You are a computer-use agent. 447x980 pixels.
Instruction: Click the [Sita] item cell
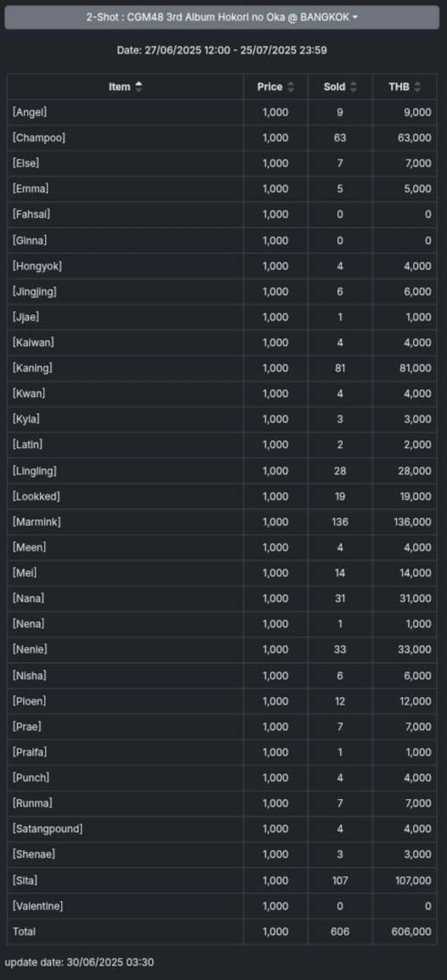(x=126, y=880)
